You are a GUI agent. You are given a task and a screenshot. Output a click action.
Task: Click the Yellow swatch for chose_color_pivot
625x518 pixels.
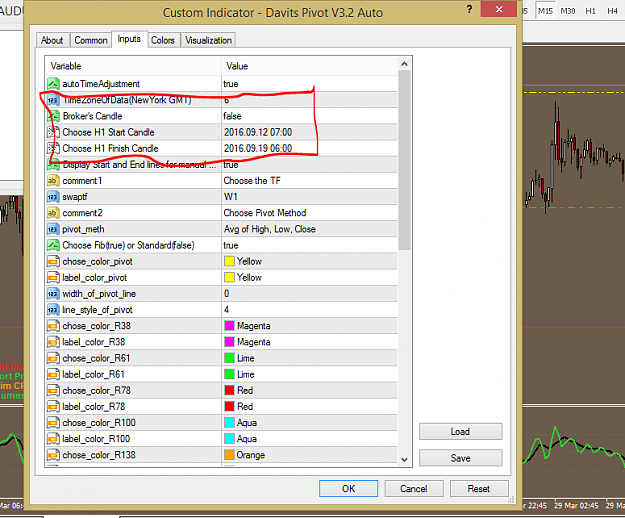click(229, 261)
